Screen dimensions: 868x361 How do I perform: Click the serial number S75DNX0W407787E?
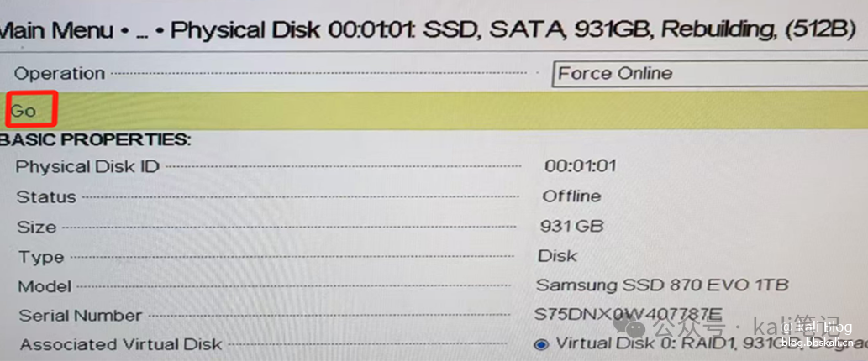(x=629, y=315)
